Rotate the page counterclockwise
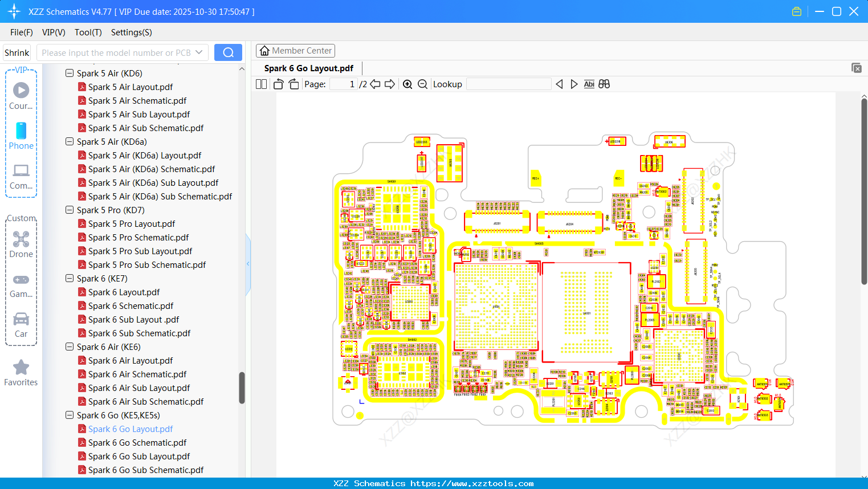 pyautogui.click(x=278, y=84)
